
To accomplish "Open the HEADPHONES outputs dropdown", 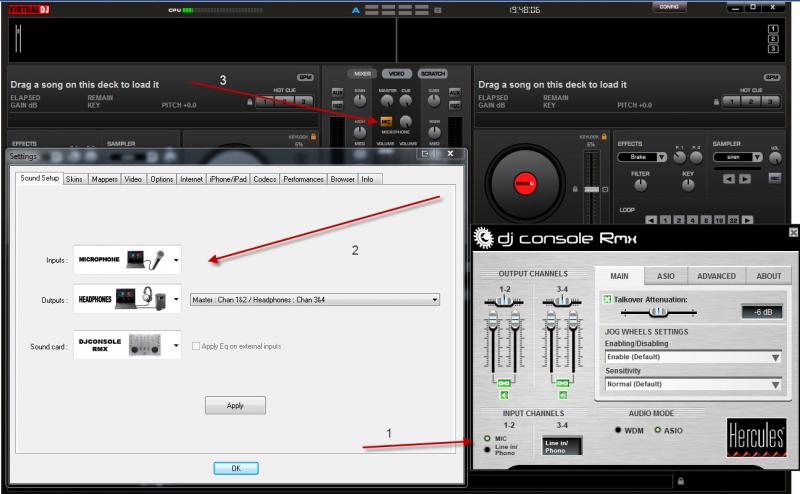I will [x=127, y=299].
